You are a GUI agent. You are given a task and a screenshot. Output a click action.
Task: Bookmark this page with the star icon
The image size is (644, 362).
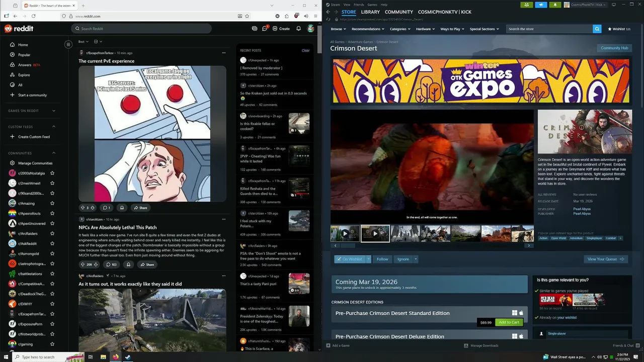pyautogui.click(x=247, y=16)
